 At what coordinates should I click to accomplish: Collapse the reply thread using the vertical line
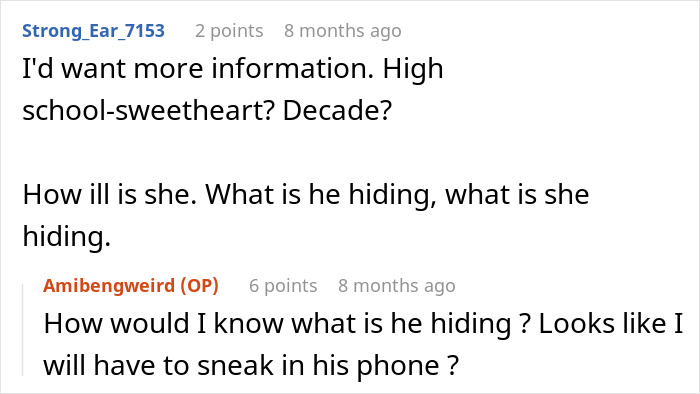point(23,329)
